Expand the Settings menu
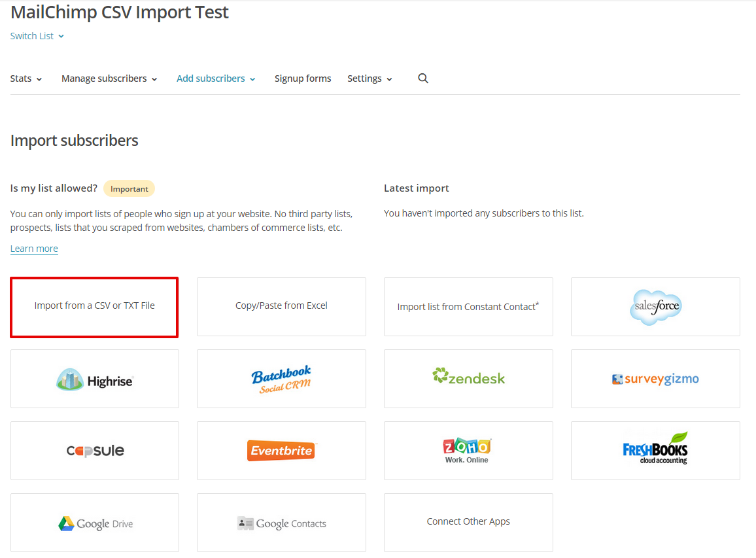The height and width of the screenshot is (558, 756). 369,78
